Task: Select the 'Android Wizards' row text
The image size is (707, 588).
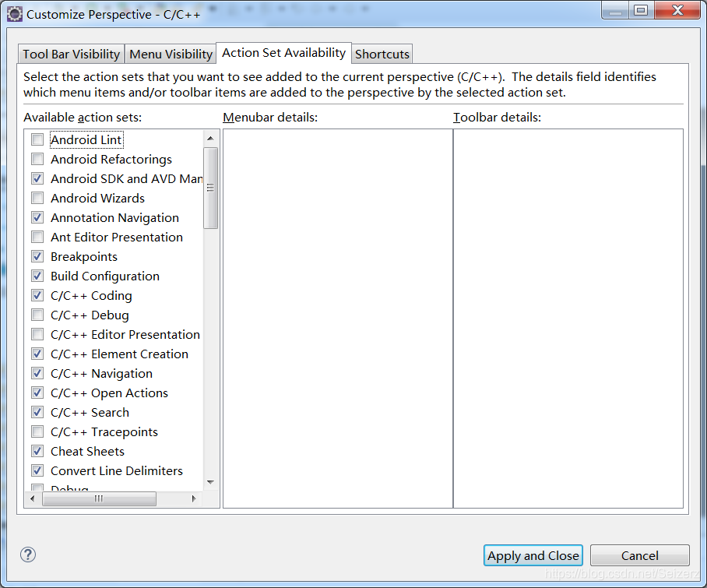Action: tap(98, 198)
